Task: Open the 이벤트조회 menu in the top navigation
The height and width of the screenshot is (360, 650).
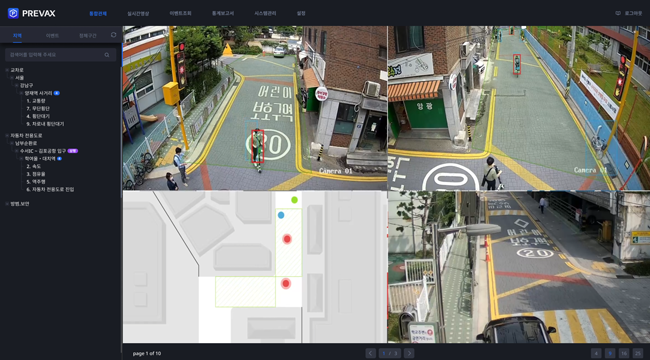Action: [180, 13]
